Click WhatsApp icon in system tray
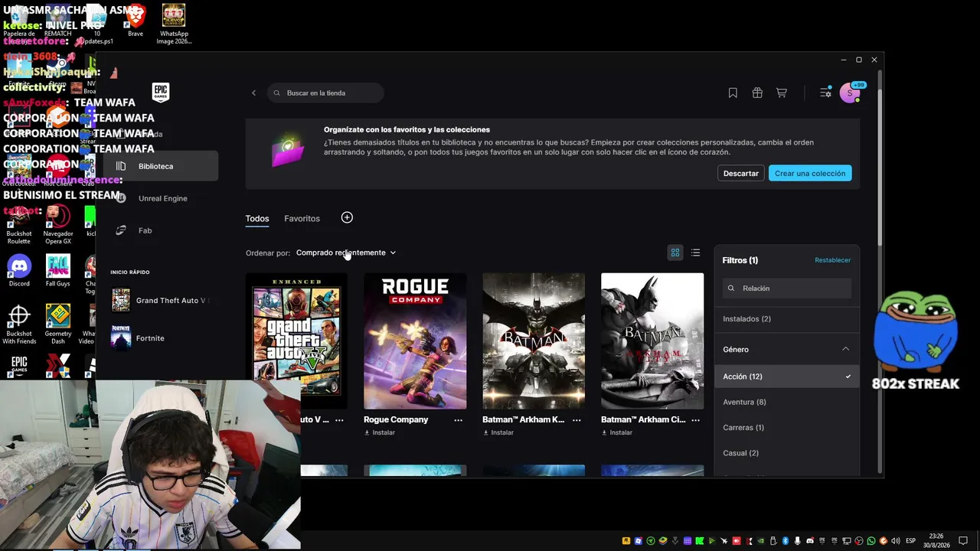980x551 pixels. (871, 541)
